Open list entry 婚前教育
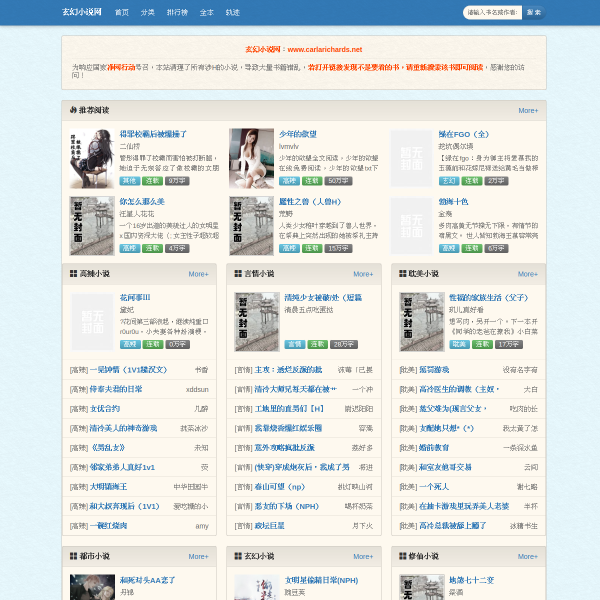 coord(434,448)
